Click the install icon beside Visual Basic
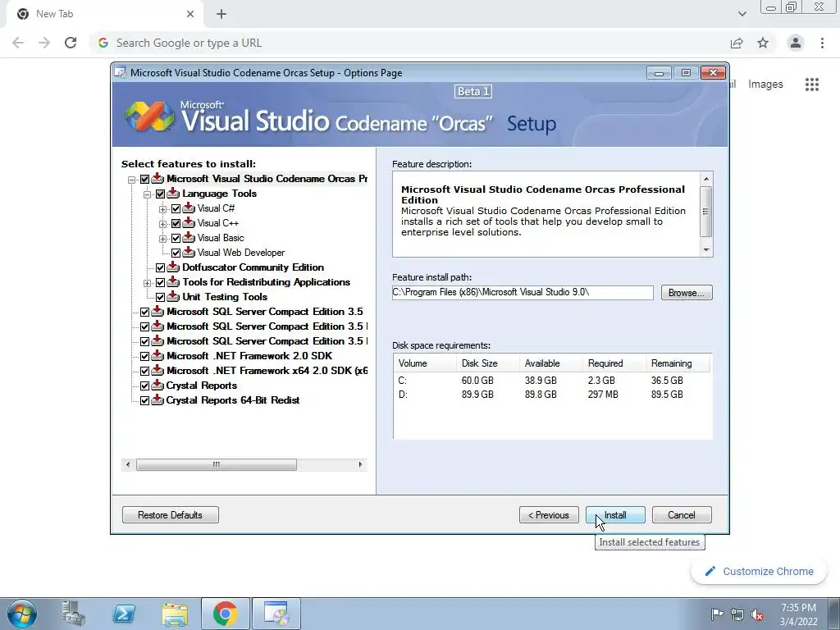 189,237
